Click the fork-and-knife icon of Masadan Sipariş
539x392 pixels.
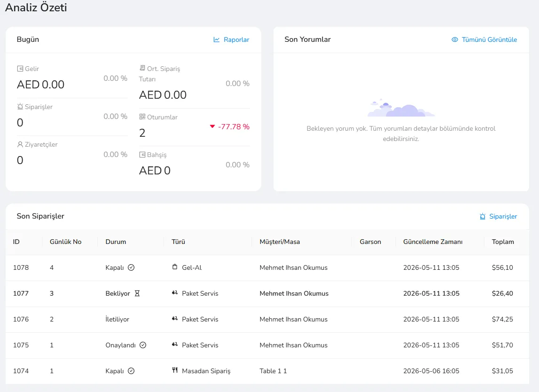point(175,370)
